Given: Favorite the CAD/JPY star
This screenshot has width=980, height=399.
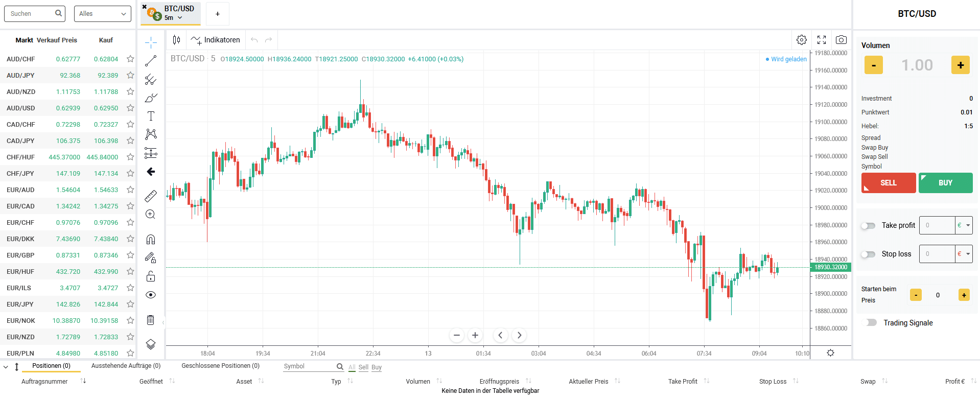Looking at the screenshot, I should (130, 140).
